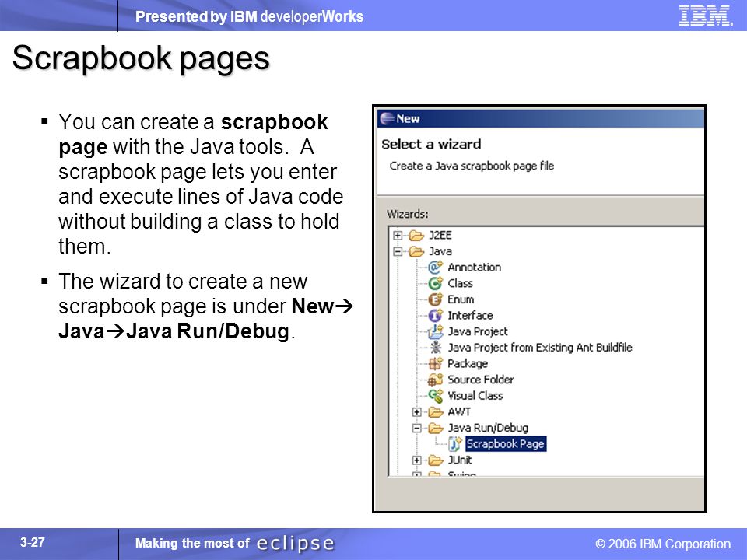The width and height of the screenshot is (747, 560).
Task: Click the Java label in Wizards tree
Action: tap(440, 251)
